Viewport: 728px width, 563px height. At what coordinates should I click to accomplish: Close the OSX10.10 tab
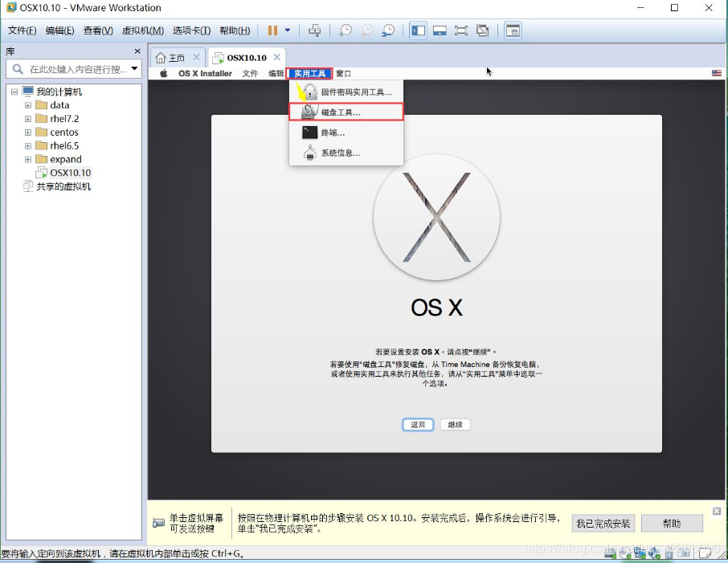pos(277,57)
